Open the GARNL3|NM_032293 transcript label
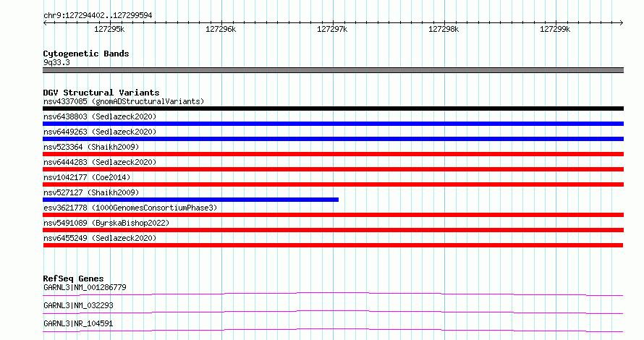Image resolution: width=644 pixels, height=340 pixels. 78,305
